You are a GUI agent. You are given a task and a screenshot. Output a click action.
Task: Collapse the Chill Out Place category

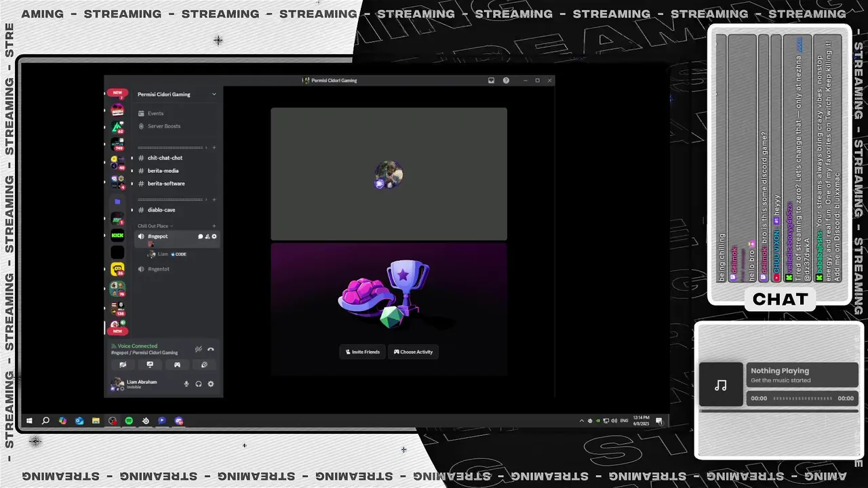click(155, 226)
